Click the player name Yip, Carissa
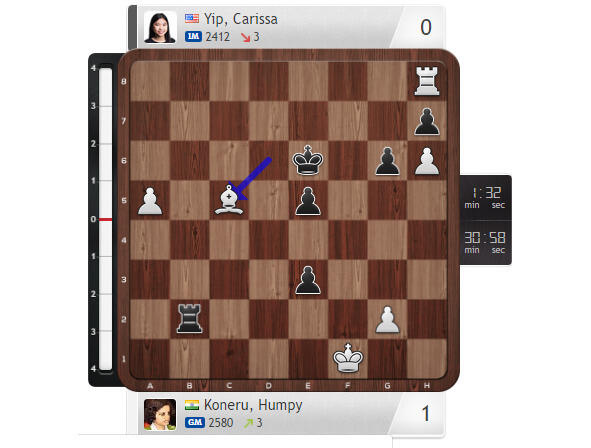 (x=241, y=19)
